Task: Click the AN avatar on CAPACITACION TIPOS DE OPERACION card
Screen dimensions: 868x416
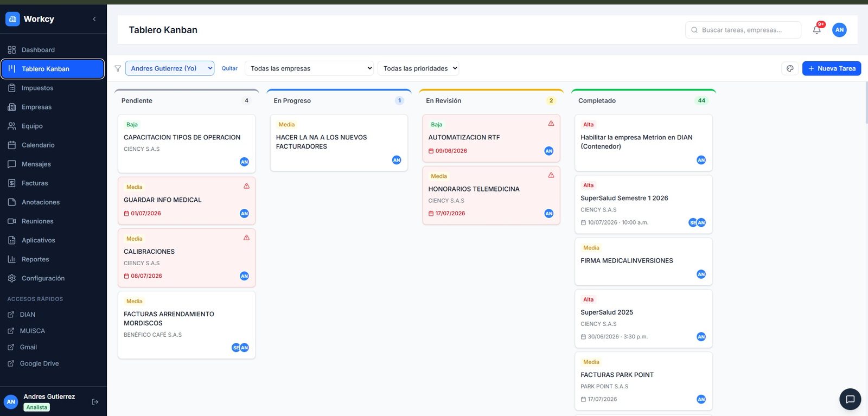Action: click(245, 162)
